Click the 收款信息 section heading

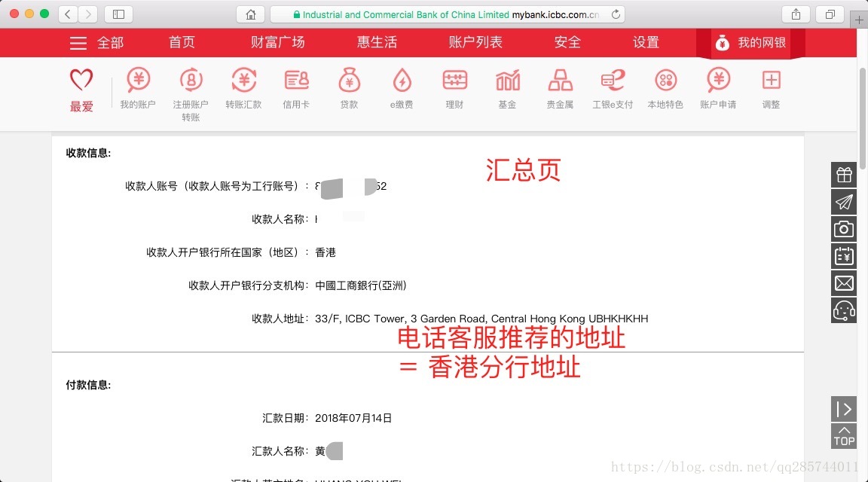89,154
